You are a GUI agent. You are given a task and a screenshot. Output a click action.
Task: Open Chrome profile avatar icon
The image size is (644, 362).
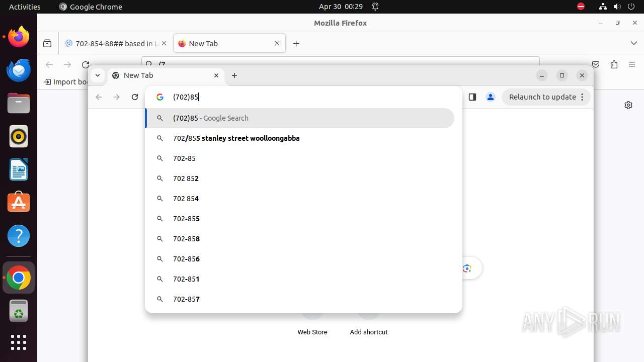pyautogui.click(x=491, y=97)
